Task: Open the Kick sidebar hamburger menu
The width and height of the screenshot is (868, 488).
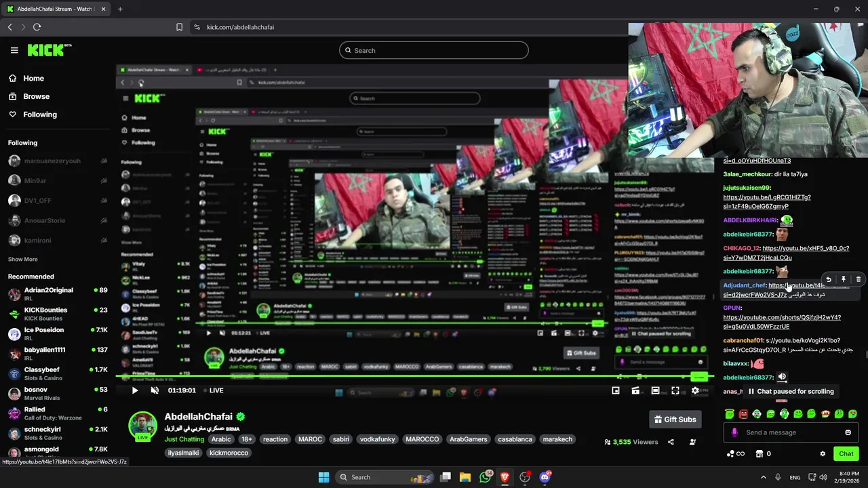Action: pos(14,50)
